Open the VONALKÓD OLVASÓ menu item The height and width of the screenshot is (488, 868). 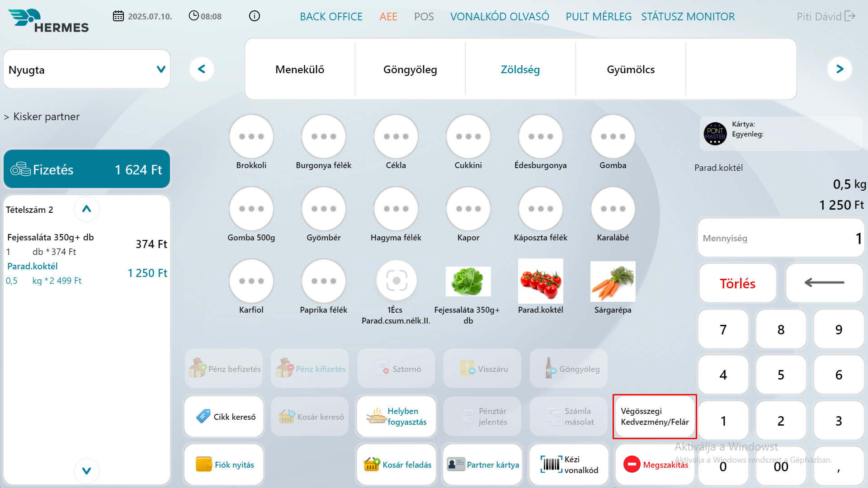(500, 17)
